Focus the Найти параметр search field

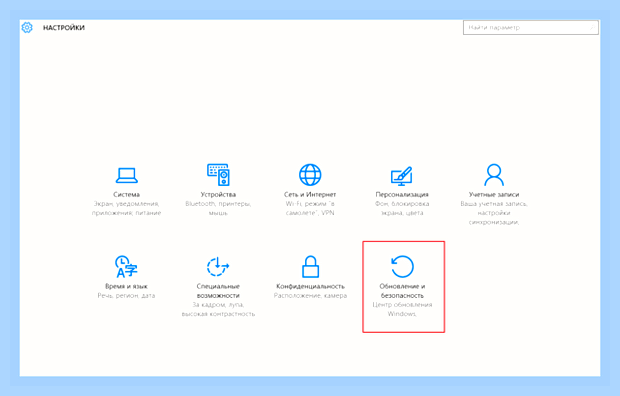click(x=531, y=28)
